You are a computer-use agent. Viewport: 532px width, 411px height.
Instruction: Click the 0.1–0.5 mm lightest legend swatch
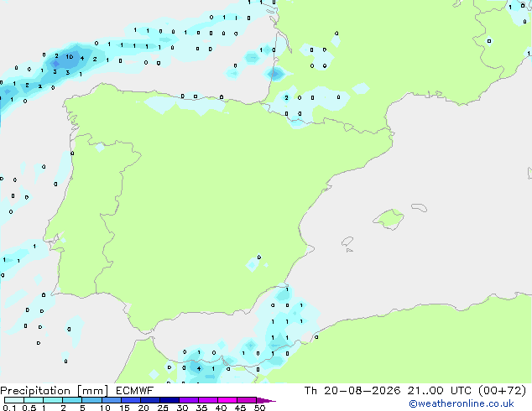pos(14,400)
